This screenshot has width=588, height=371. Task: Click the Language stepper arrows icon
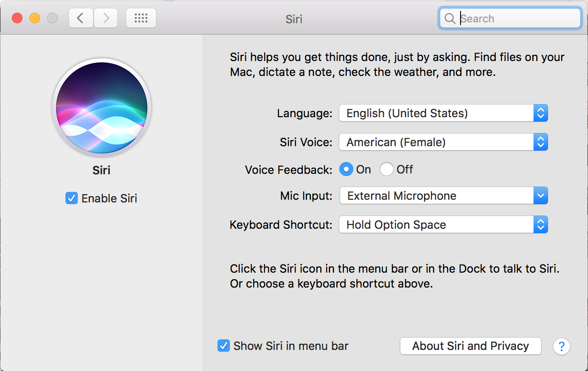541,113
